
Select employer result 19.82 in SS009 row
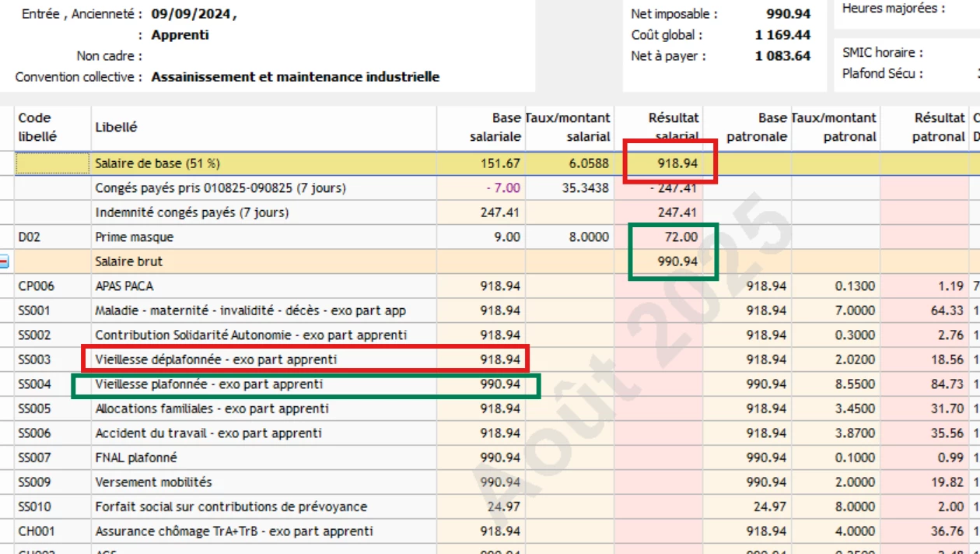[x=947, y=482]
